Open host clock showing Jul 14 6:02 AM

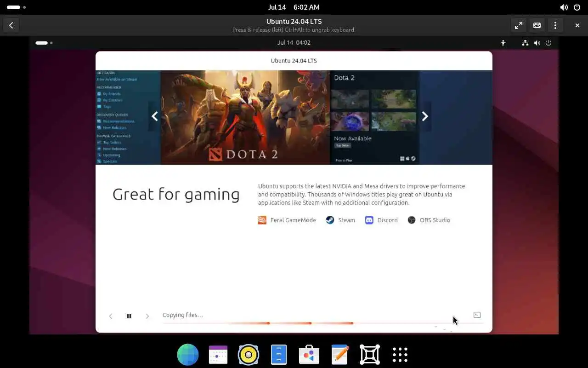tap(294, 7)
